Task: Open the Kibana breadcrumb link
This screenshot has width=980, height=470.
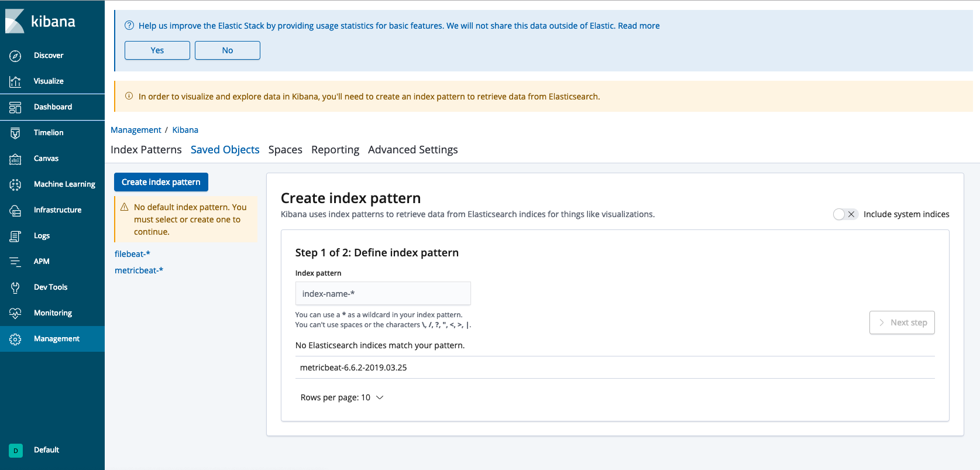Action: click(185, 130)
